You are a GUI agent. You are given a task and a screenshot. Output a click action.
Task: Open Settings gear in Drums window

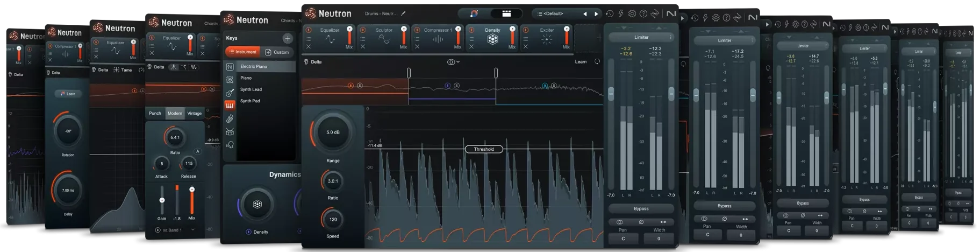point(632,13)
